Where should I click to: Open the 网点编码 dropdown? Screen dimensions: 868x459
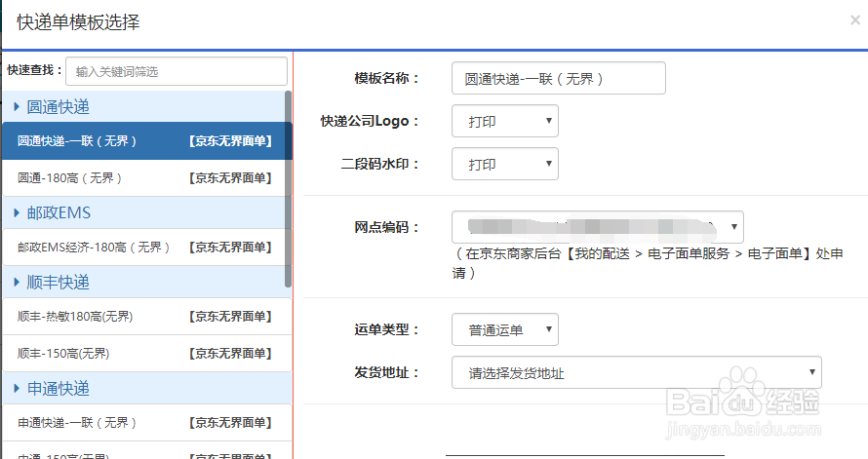597,227
